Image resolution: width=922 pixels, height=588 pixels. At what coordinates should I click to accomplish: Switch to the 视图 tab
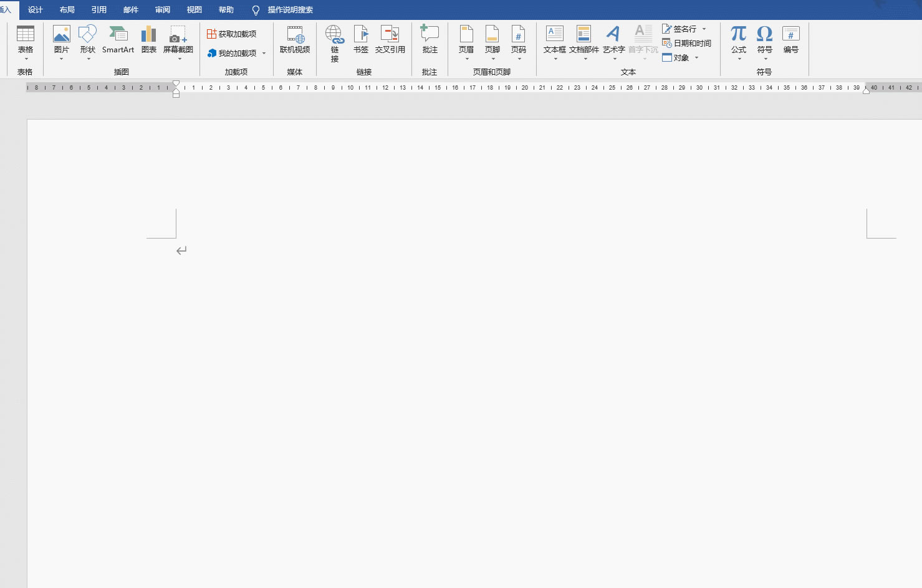pos(194,10)
